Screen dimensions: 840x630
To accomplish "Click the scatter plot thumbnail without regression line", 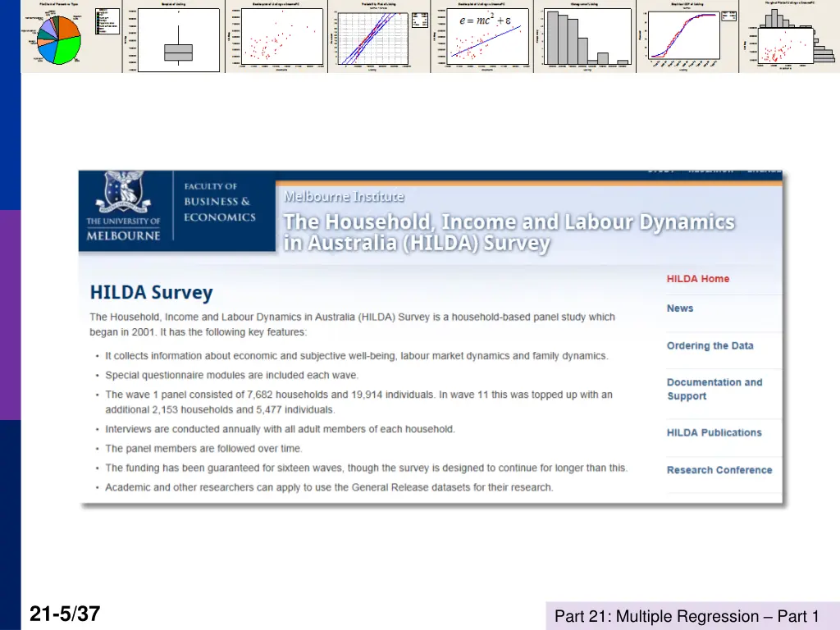I will [x=276, y=36].
